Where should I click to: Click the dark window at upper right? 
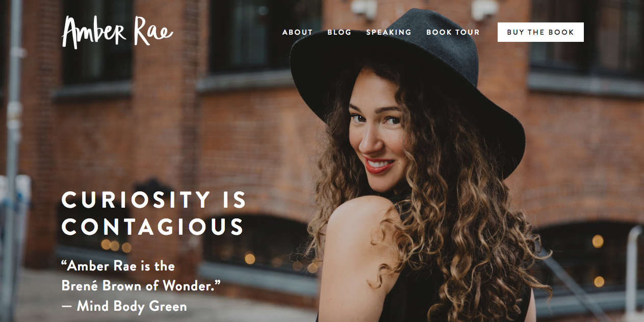pos(586,36)
